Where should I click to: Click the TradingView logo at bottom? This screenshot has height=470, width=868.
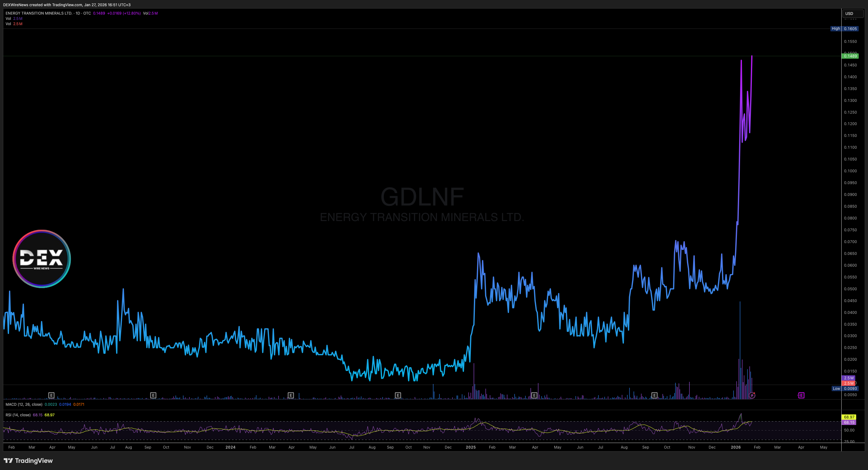(28, 461)
